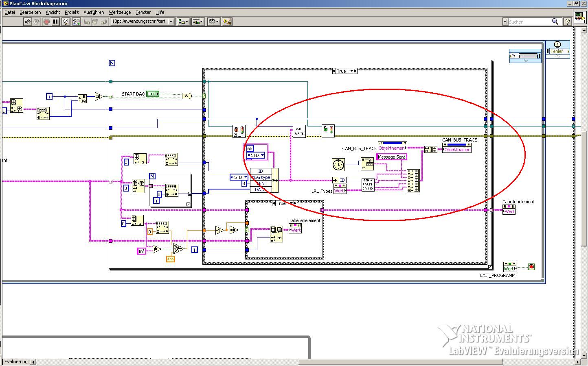
Task: Open the Bearbeiten menu
Action: (x=30, y=12)
